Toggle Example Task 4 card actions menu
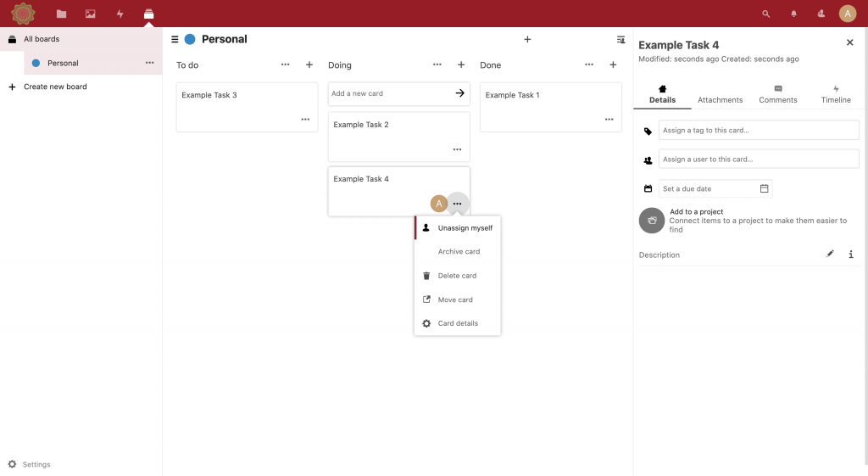This screenshot has height=476, width=868. 457,204
